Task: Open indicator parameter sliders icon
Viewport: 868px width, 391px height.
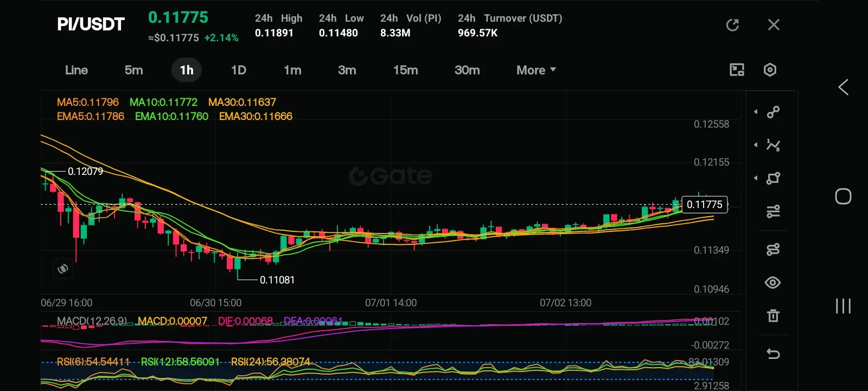Action: [x=773, y=211]
